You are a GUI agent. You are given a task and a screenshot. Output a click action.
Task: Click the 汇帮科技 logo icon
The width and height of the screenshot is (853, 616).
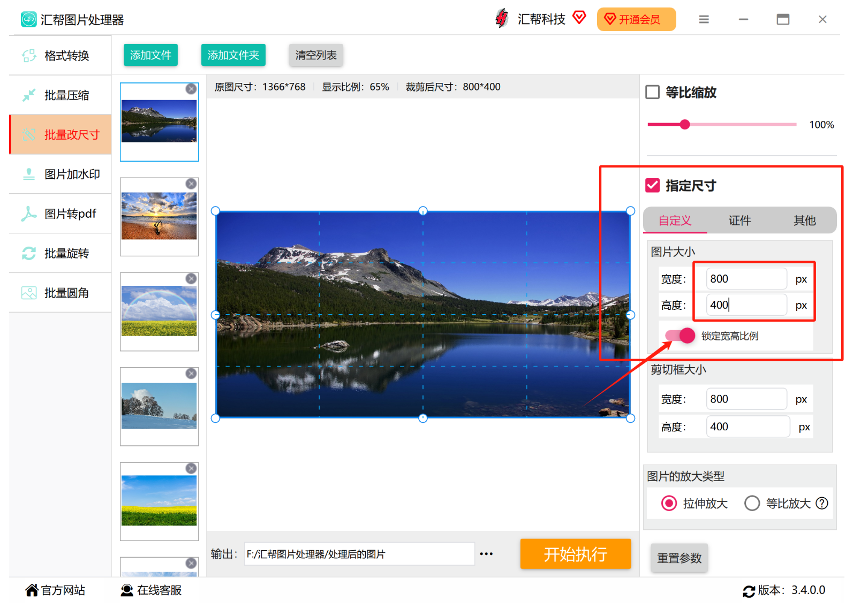[x=502, y=18]
